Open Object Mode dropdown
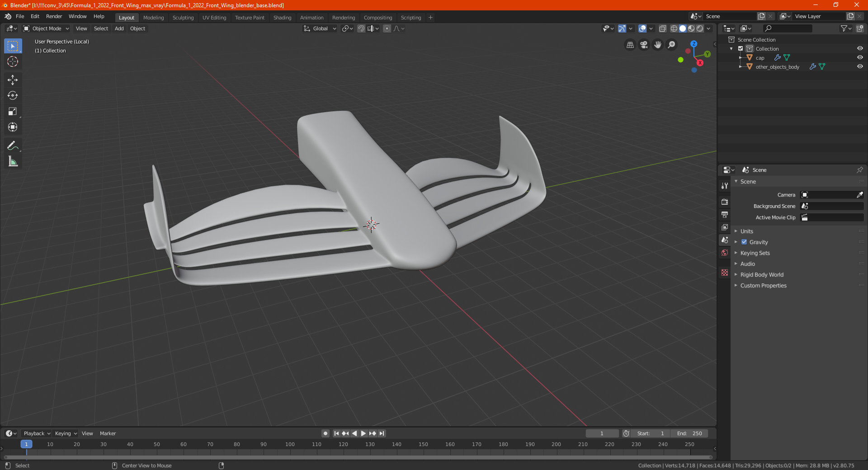Image resolution: width=868 pixels, height=470 pixels. (x=46, y=28)
